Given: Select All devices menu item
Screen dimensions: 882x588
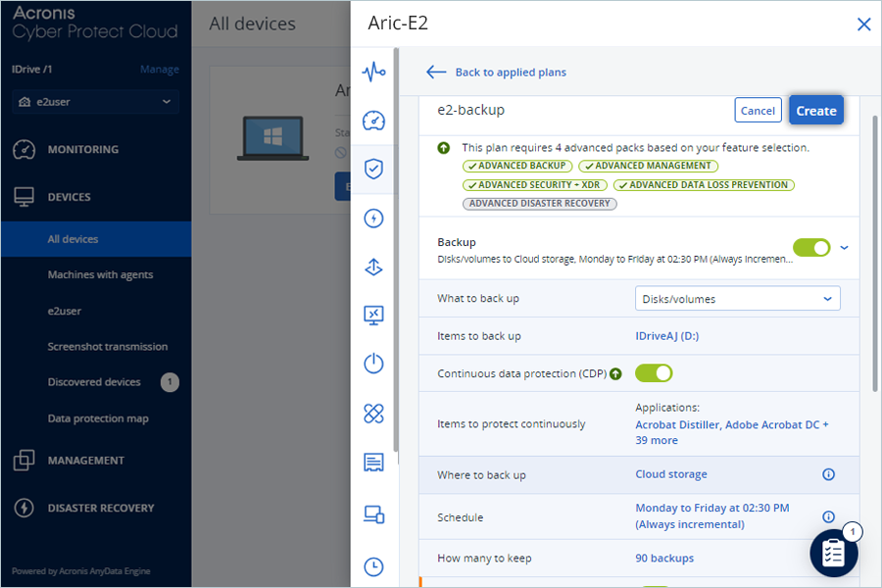Looking at the screenshot, I should point(96,239).
